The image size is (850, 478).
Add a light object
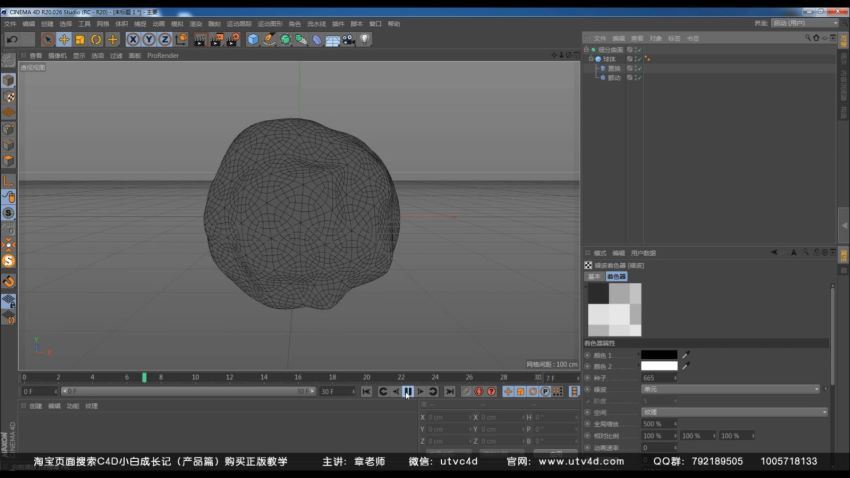tap(365, 40)
